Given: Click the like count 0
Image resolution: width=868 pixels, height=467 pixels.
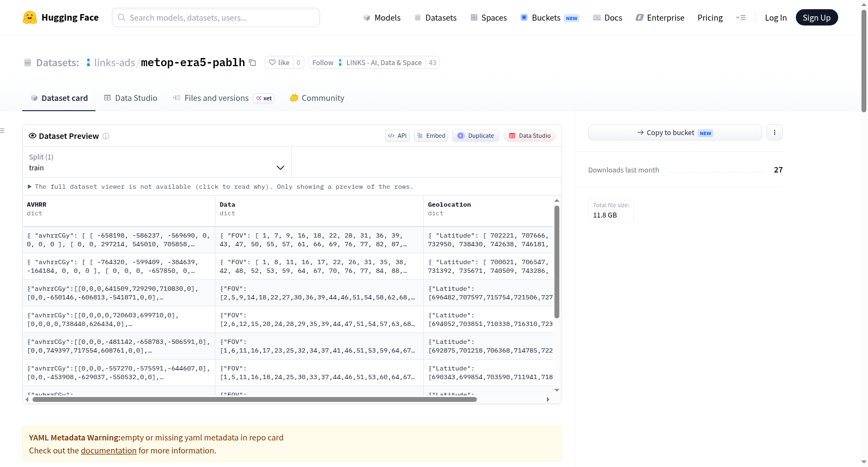Looking at the screenshot, I should tap(298, 62).
